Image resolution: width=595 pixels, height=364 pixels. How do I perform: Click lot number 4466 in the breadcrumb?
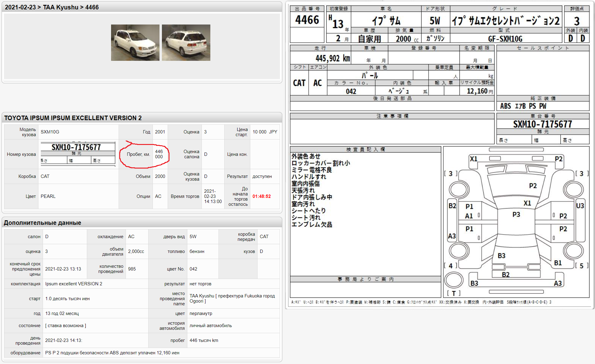pyautogui.click(x=92, y=7)
